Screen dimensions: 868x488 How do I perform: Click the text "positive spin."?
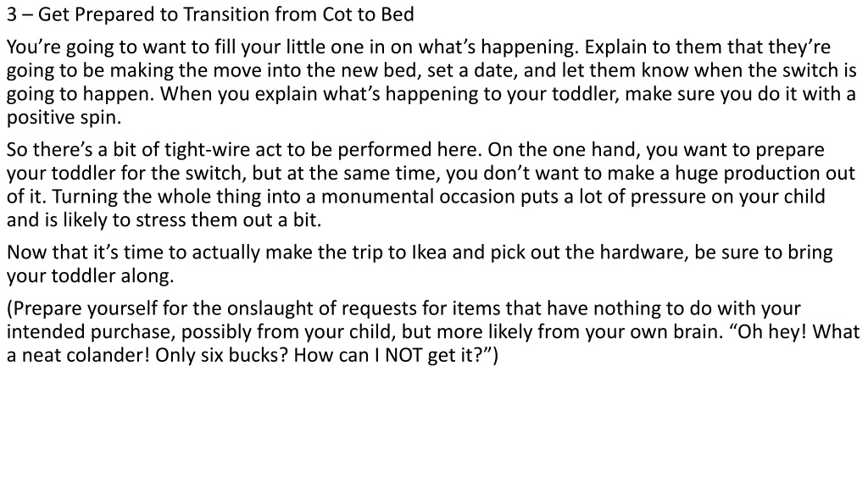(x=64, y=117)
